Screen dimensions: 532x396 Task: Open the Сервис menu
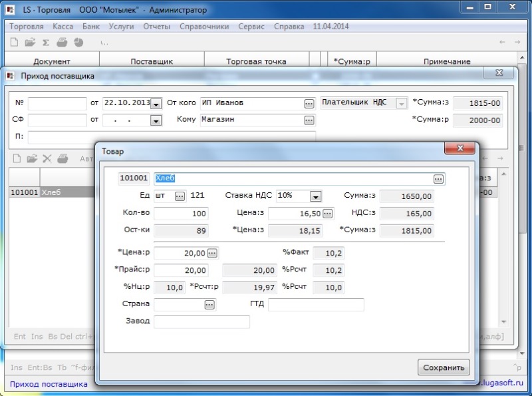tap(251, 27)
